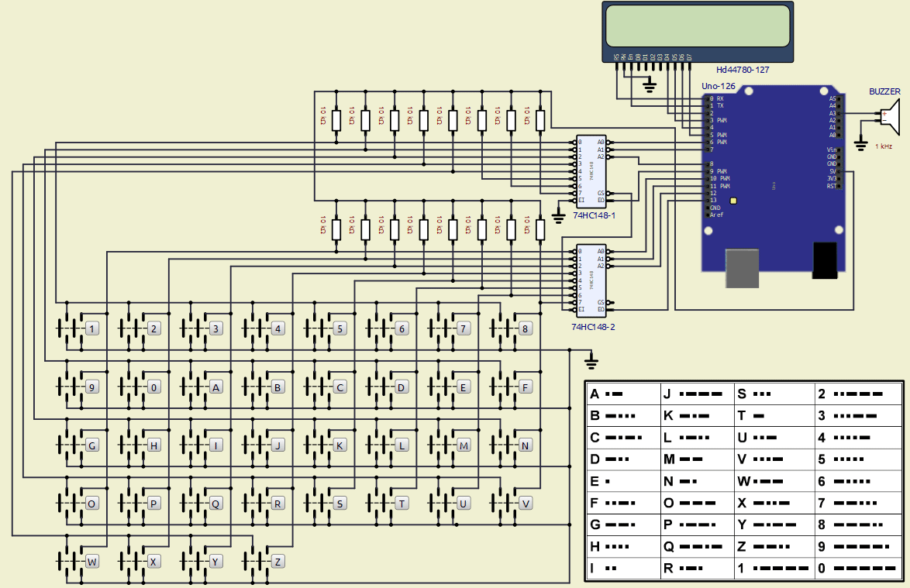Click the Hd44780 LCD display component
This screenshot has width=910, height=588.
[x=698, y=26]
